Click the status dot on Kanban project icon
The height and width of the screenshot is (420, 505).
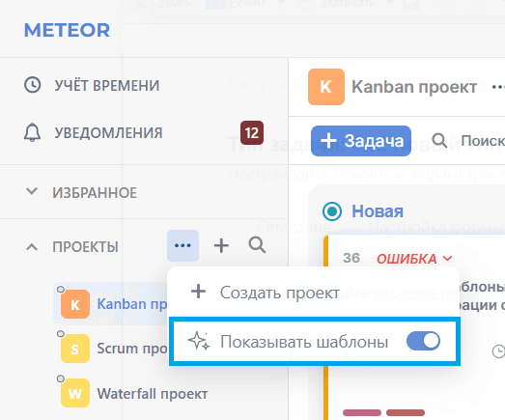(x=60, y=290)
